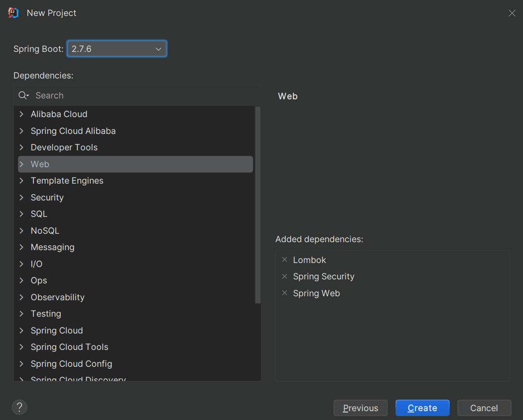Expand the I/O category
The height and width of the screenshot is (420, 523).
(x=22, y=264)
